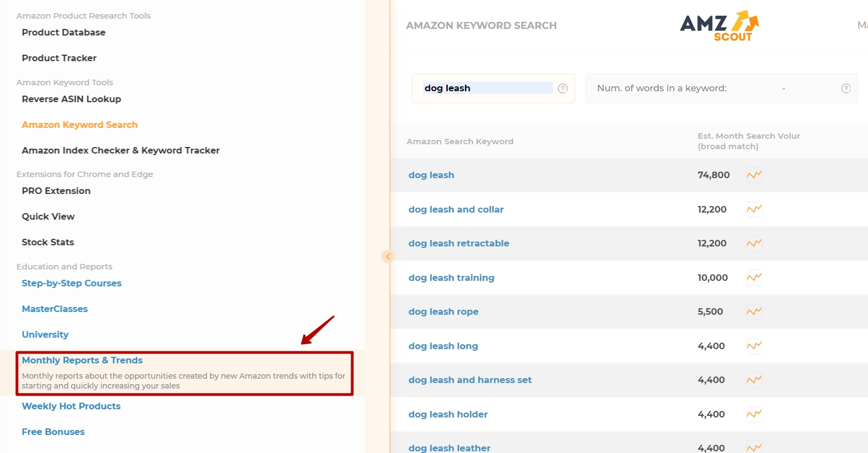Click the 'Amazon Search Keyword' column header
868x453 pixels.
[x=460, y=142]
